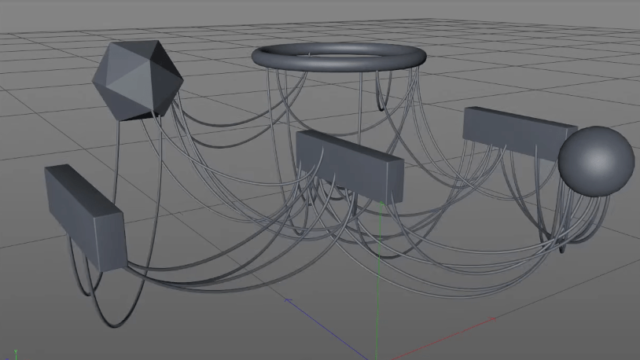Click the blue Z axis arrow tip
This screenshot has height=360, width=640.
(x=288, y=300)
